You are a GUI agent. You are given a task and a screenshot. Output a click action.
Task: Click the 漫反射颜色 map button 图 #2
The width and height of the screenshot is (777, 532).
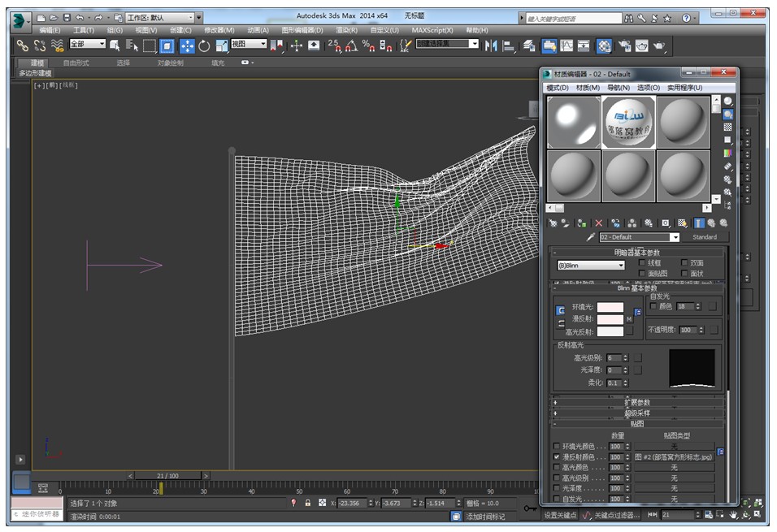point(674,456)
